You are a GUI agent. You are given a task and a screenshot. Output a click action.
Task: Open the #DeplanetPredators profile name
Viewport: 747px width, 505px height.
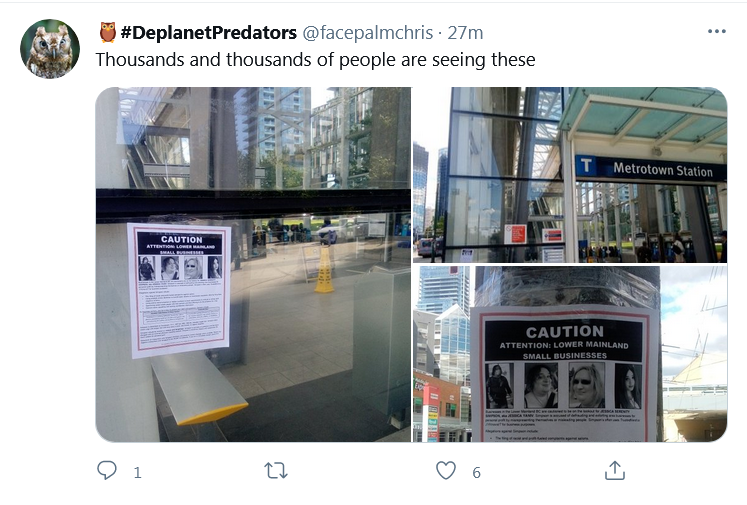pyautogui.click(x=209, y=32)
